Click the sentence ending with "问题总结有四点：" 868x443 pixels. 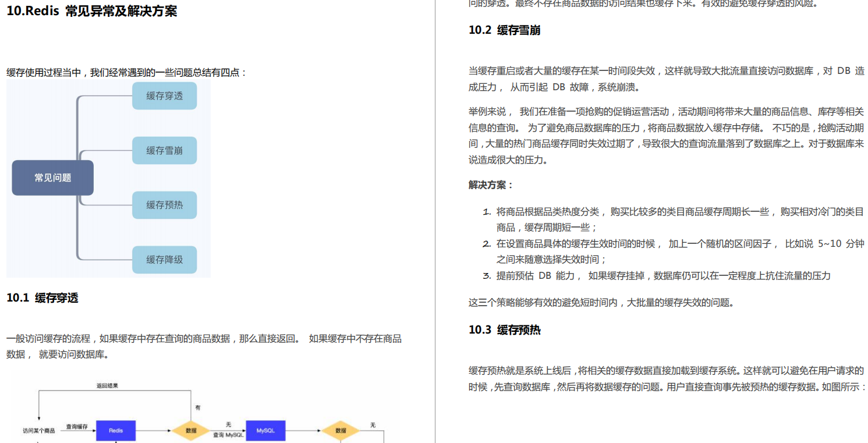[x=127, y=73]
